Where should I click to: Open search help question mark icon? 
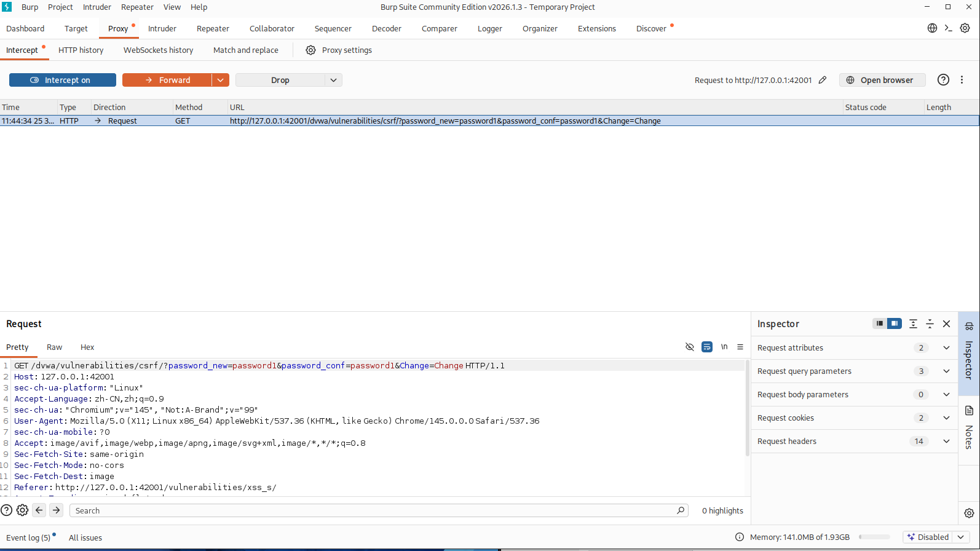(7, 510)
